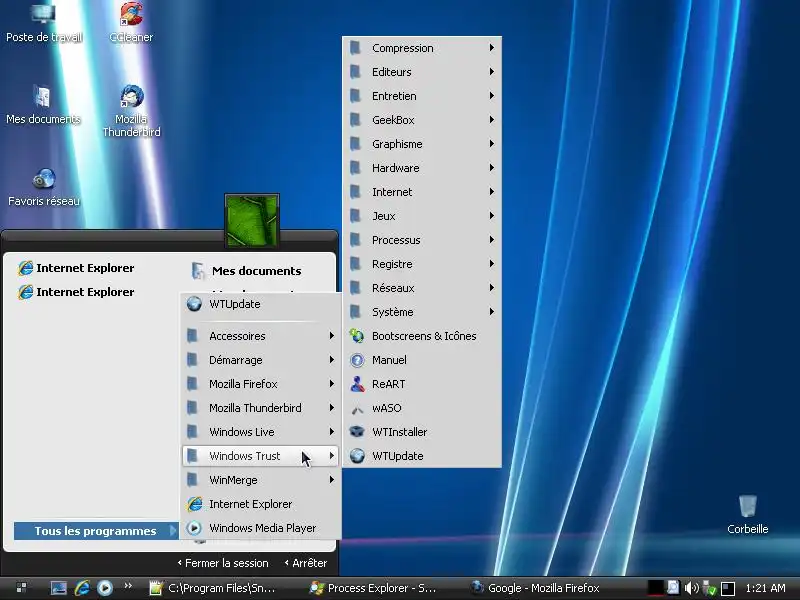Expand the WinMerge programs folder

(261, 480)
